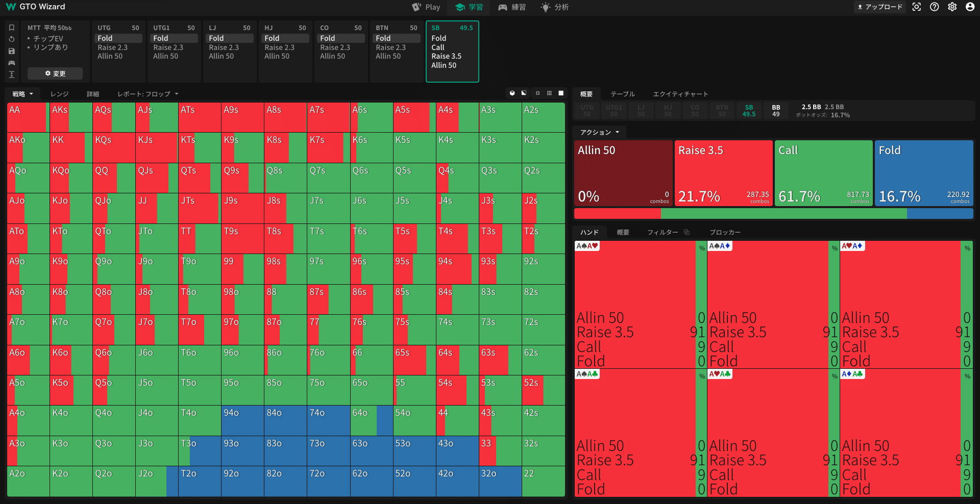Viewport: 980px width, 504px height.
Task: Switch matrix to dense grid view
Action: click(x=549, y=93)
